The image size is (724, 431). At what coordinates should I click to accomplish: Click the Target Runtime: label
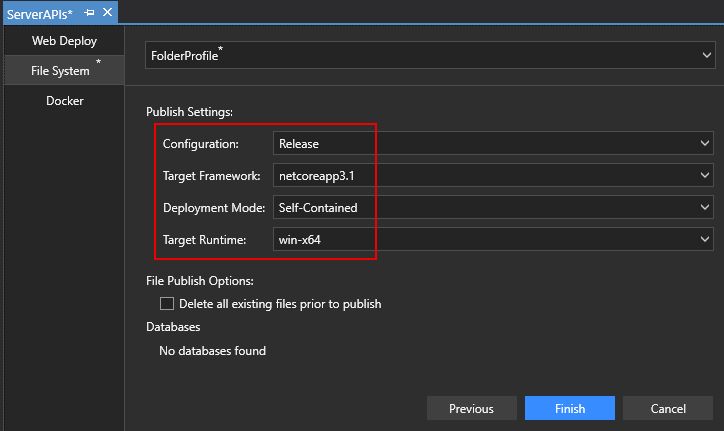pos(204,240)
